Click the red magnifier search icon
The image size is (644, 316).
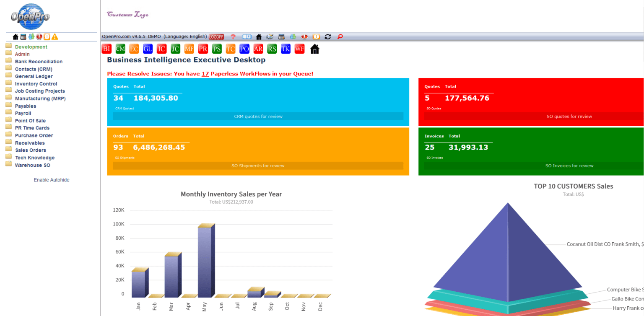(x=340, y=37)
